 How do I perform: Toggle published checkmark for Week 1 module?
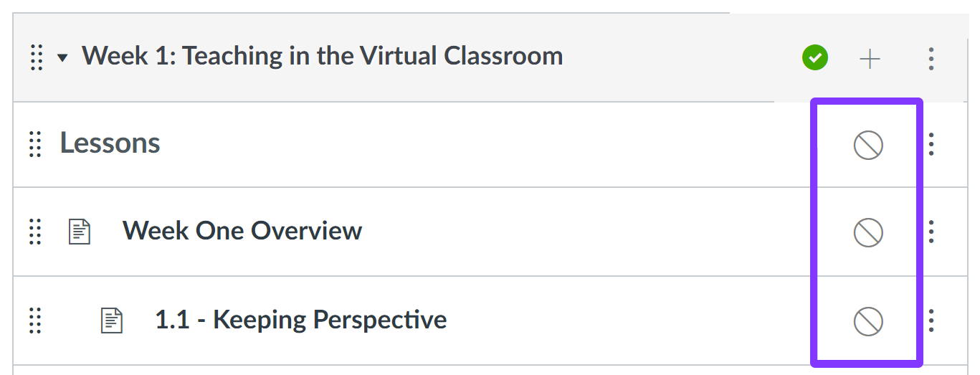click(x=815, y=57)
